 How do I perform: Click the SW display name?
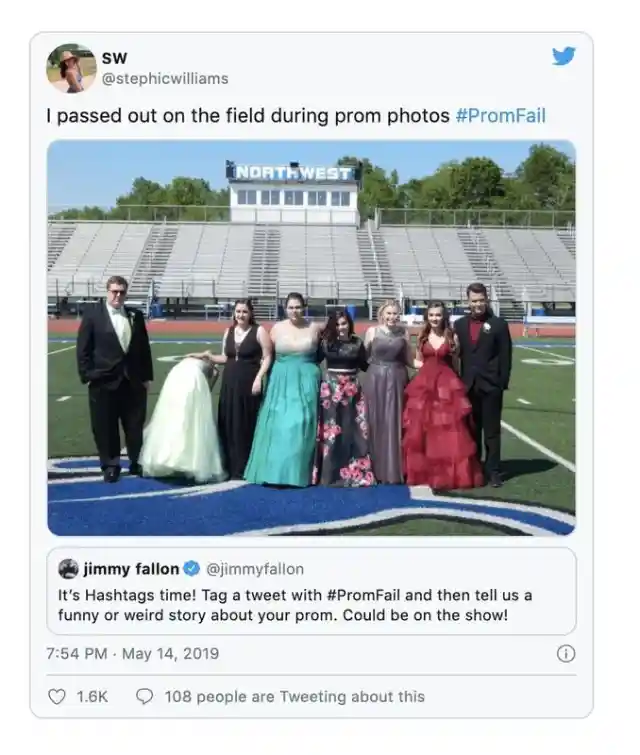pyautogui.click(x=115, y=58)
